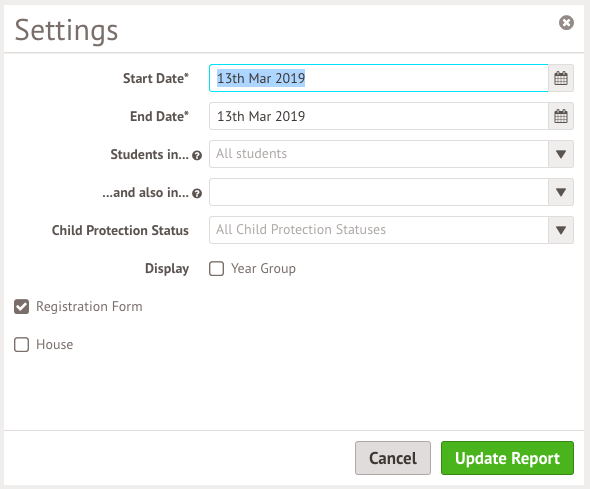Open the Start Date calendar picker

[561, 78]
